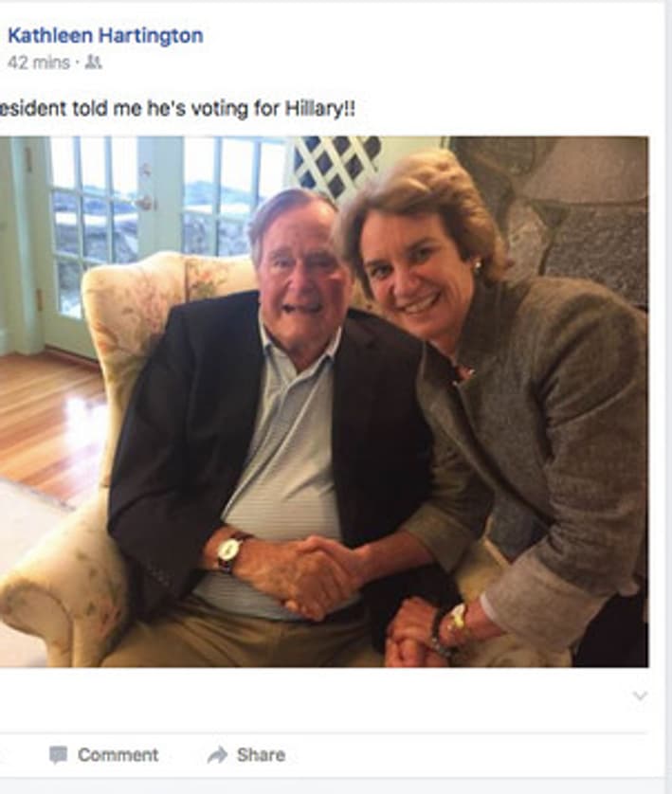This screenshot has height=794, width=672.
Task: Click the hardwood floor area in photo
Action: point(50,421)
